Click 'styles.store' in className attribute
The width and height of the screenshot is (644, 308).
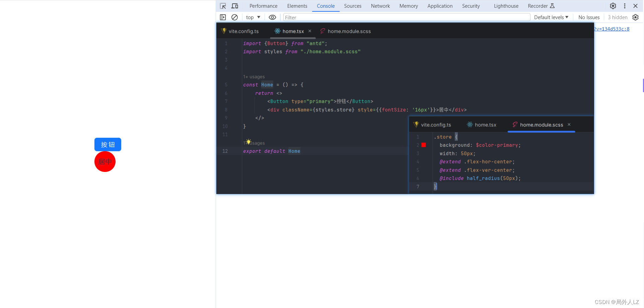coord(333,110)
